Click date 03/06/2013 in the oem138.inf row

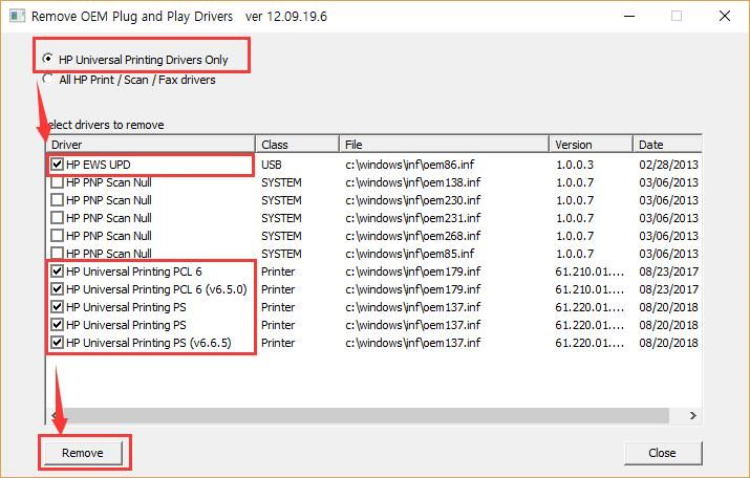pos(669,182)
